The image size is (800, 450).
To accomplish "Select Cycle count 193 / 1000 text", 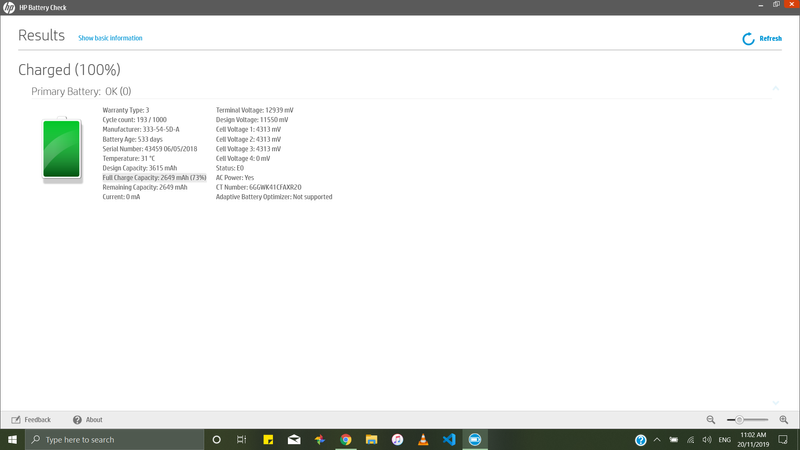I will coord(134,120).
